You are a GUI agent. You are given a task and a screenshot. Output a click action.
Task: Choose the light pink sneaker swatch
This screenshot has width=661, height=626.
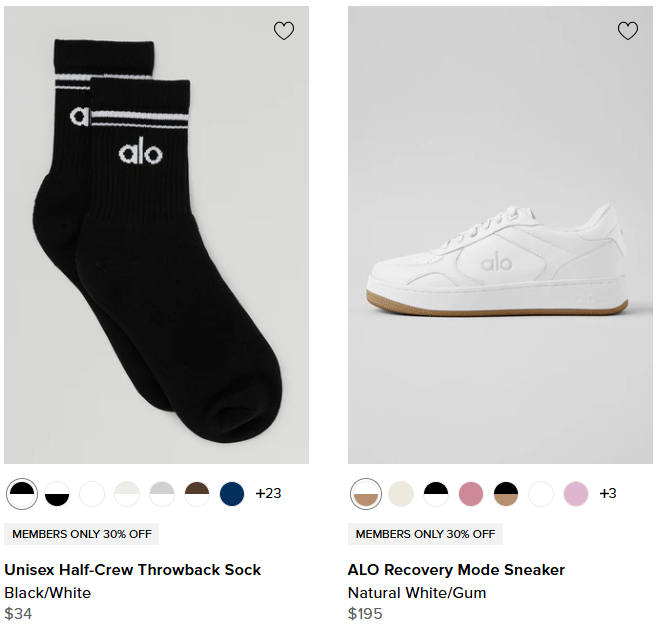tap(576, 493)
